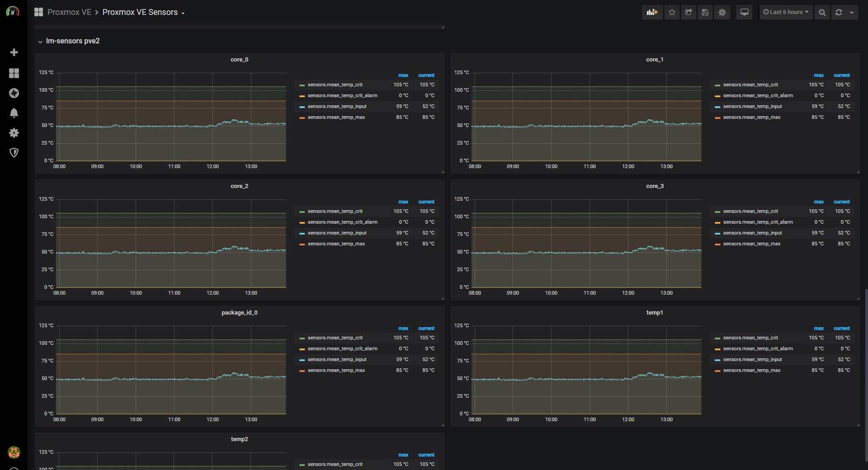Open the core_0 panel title menu
This screenshot has width=868, height=470.
[x=239, y=60]
